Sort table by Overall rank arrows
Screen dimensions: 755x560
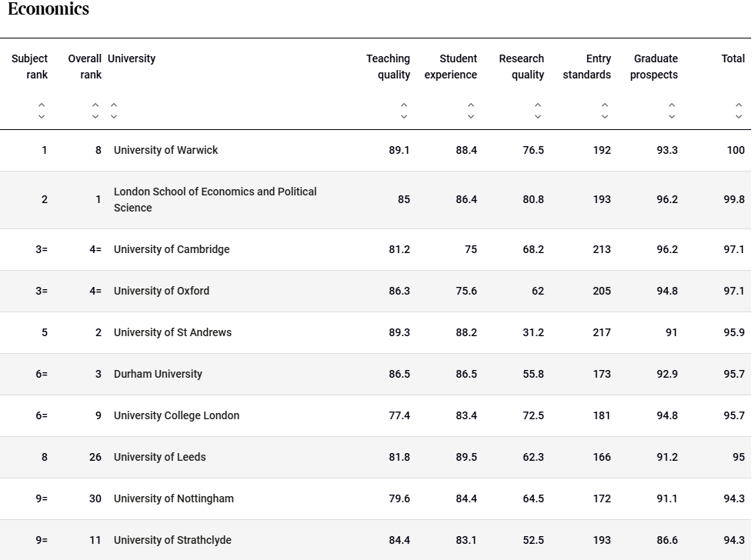pyautogui.click(x=95, y=111)
